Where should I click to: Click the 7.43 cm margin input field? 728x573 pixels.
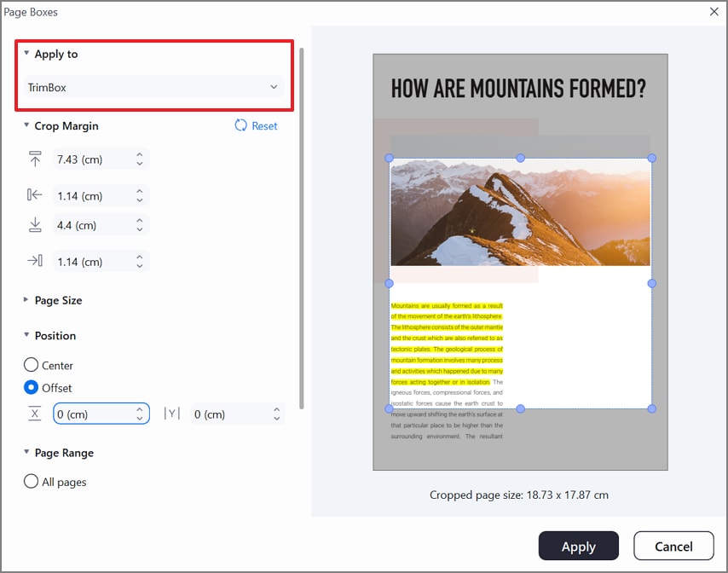pos(94,159)
